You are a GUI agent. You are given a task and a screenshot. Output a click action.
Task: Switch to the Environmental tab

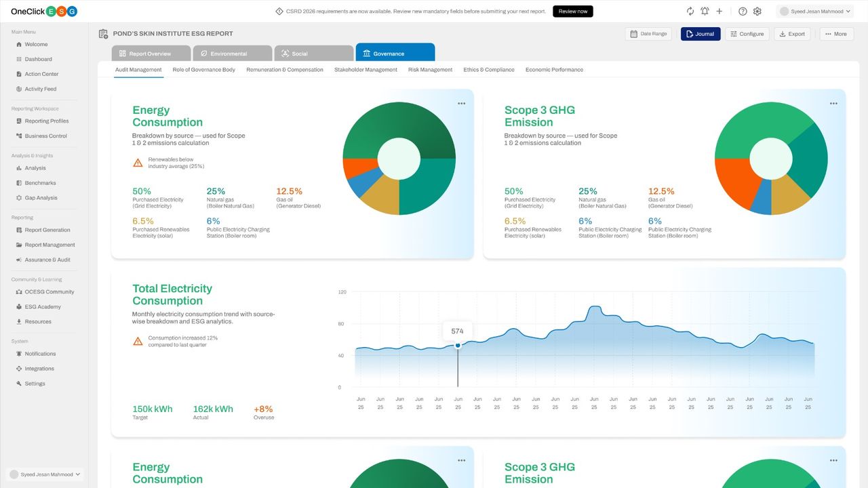pyautogui.click(x=233, y=53)
